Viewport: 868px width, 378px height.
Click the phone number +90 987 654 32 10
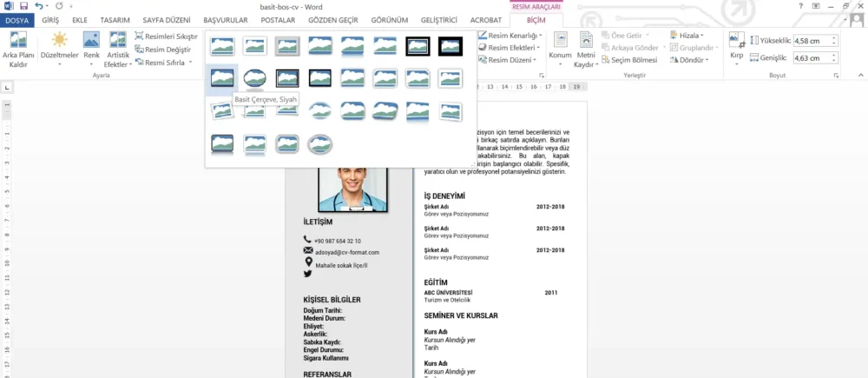click(337, 241)
